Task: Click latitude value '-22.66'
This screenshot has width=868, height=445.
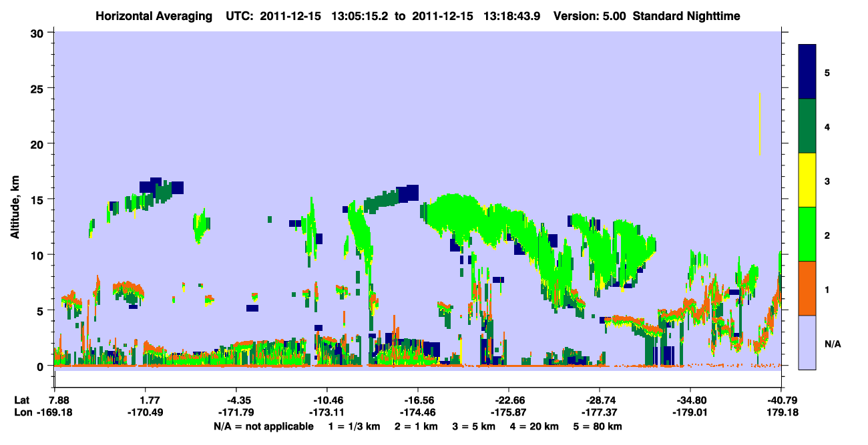Action: pos(508,400)
